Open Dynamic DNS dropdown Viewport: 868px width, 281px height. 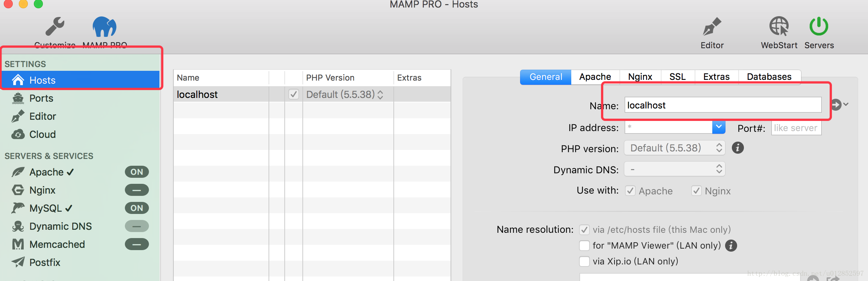click(675, 169)
